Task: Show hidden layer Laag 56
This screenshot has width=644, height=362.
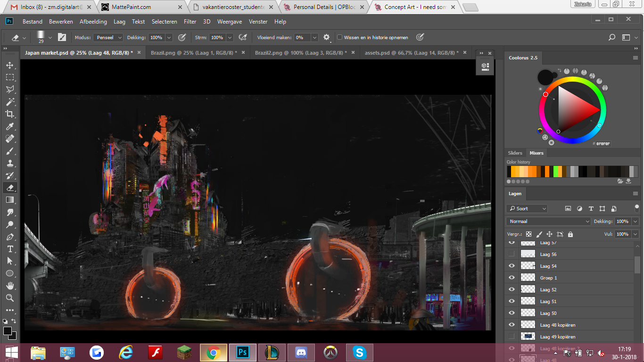Action: 512,254
